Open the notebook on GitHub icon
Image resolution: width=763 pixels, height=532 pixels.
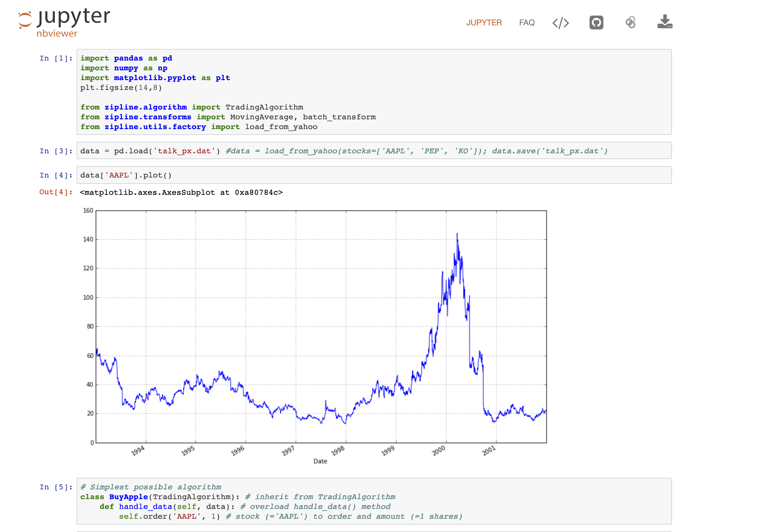tap(596, 22)
